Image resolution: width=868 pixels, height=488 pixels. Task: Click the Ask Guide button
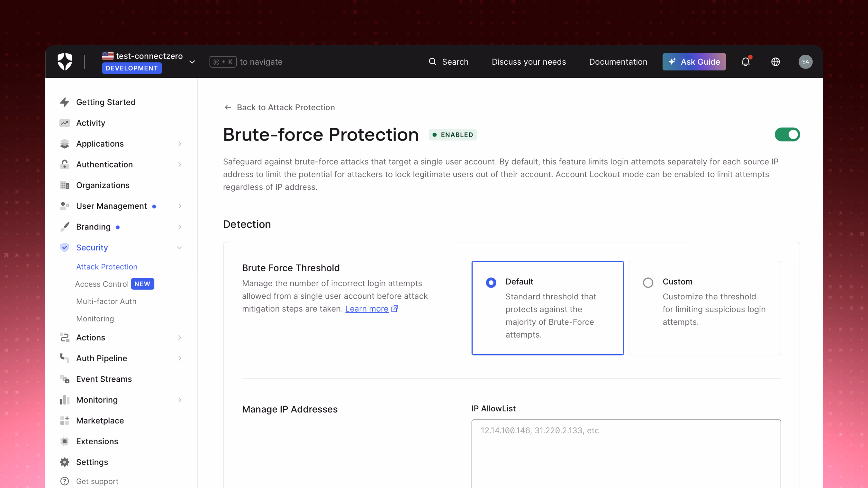(694, 62)
